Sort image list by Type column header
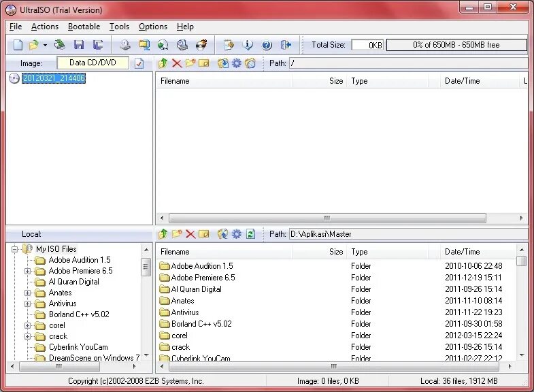Viewport: 534px width, 392px height. click(x=387, y=81)
